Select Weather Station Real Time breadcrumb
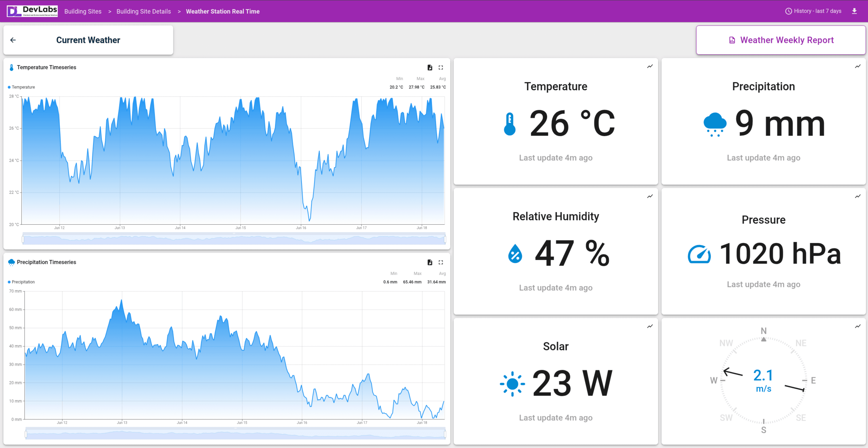The height and width of the screenshot is (448, 868). pyautogui.click(x=223, y=12)
